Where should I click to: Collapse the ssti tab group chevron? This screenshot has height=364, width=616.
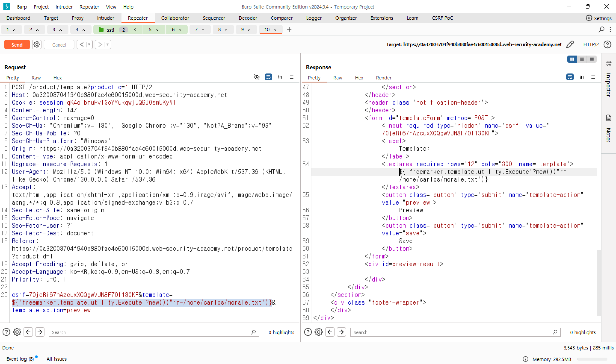(135, 29)
